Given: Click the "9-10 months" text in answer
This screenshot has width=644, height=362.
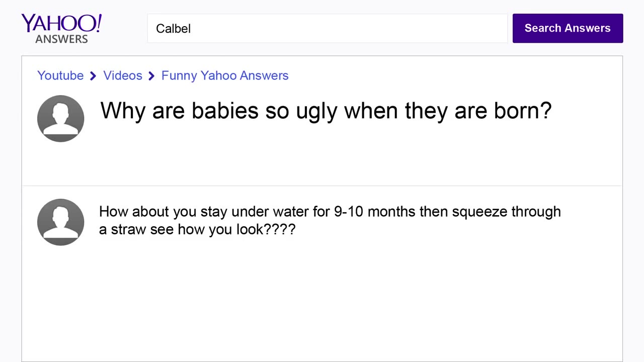Looking at the screenshot, I should [x=375, y=212].
